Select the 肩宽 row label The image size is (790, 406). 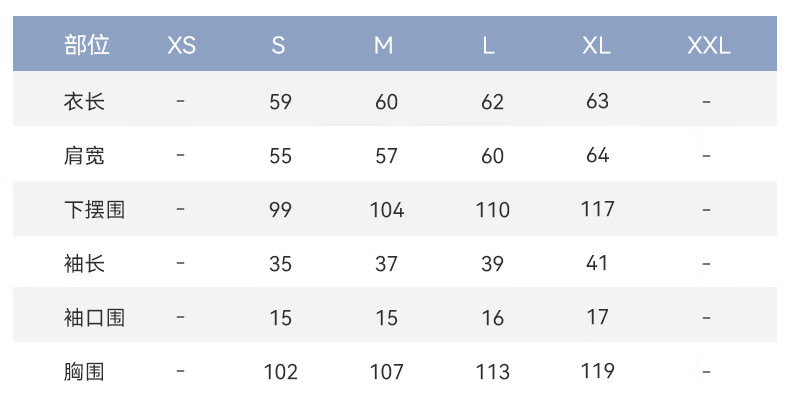[x=84, y=156]
